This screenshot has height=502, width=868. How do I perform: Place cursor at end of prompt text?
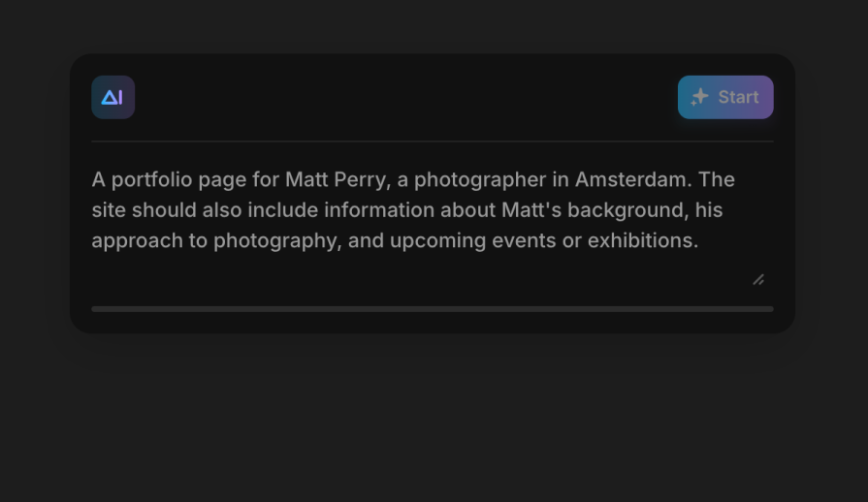click(699, 240)
